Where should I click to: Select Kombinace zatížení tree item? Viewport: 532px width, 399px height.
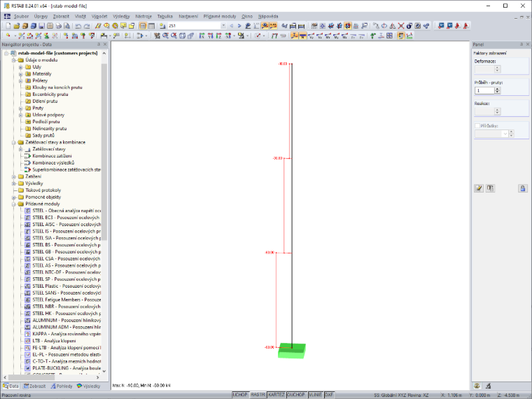pyautogui.click(x=52, y=156)
